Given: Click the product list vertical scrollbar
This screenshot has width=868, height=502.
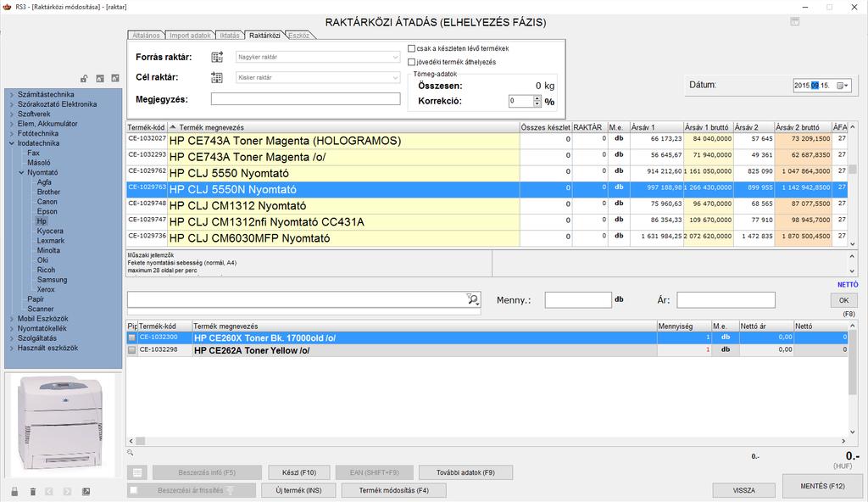Looking at the screenshot, I should [x=853, y=186].
